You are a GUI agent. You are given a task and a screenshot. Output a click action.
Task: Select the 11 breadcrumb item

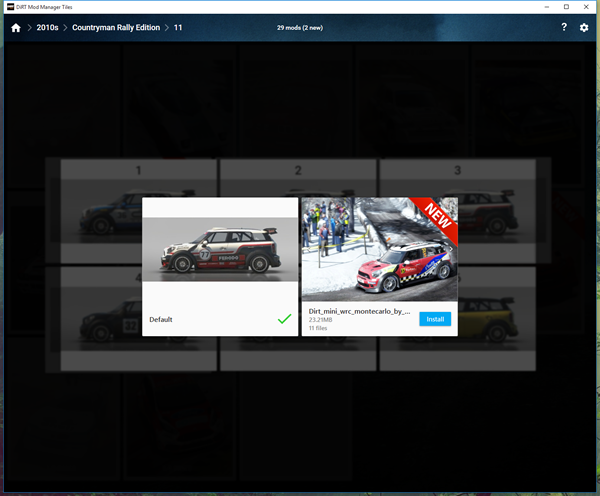178,28
